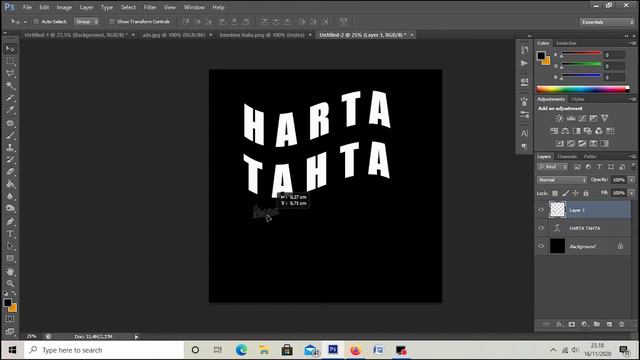
Task: Hide the Background layer
Action: tap(541, 246)
